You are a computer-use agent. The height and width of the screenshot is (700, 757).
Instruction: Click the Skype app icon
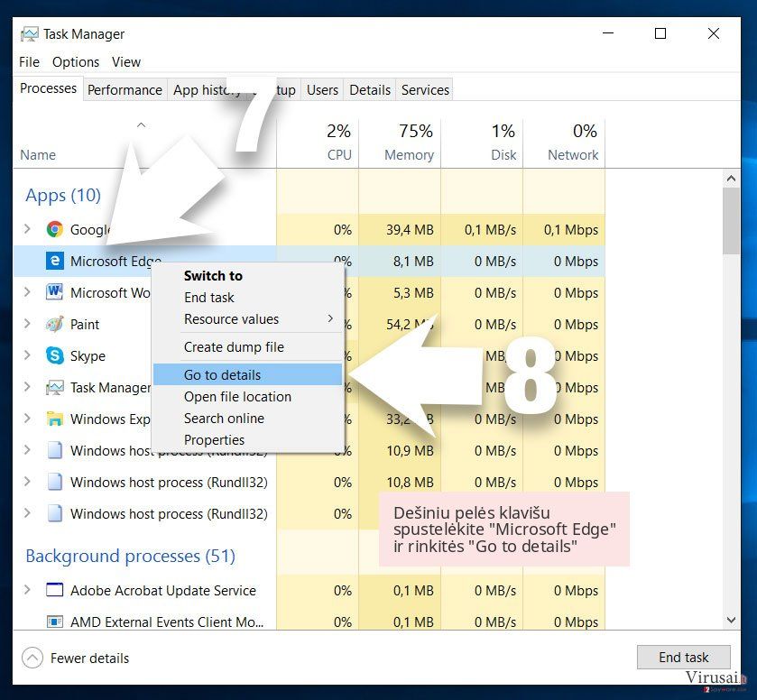coord(54,355)
